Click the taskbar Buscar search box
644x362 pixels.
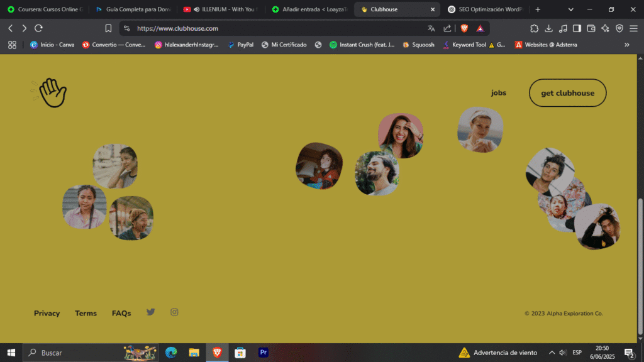(91, 353)
